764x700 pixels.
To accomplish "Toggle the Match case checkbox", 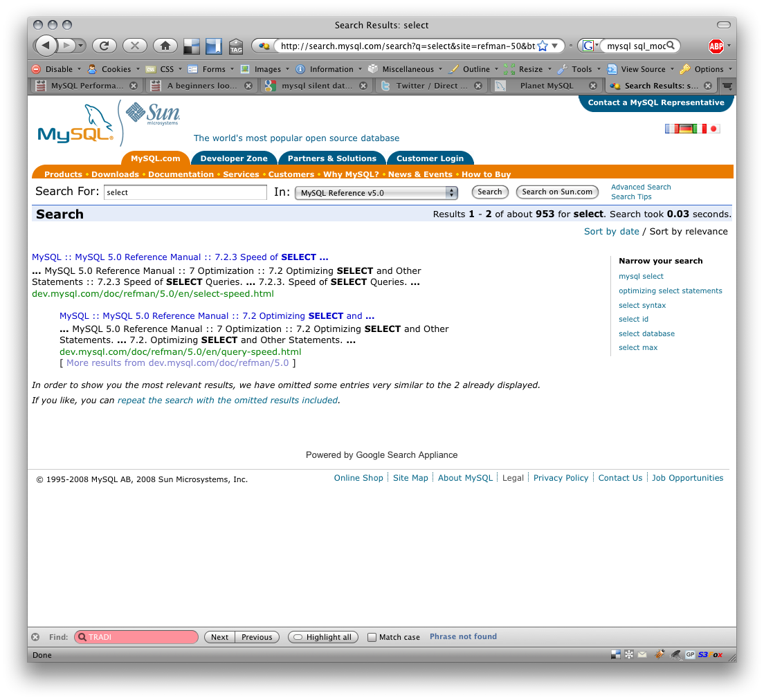I will tap(372, 637).
